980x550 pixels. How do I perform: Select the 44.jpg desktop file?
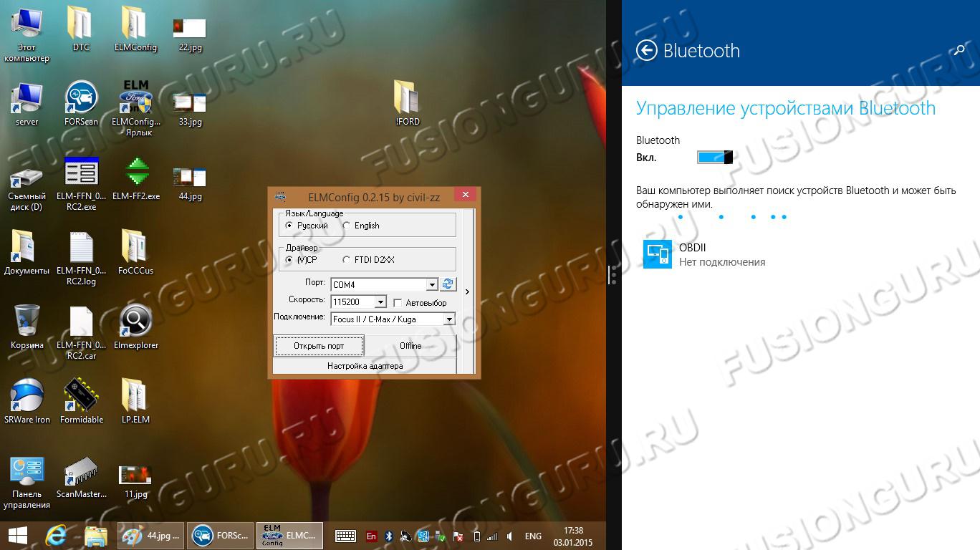(190, 184)
